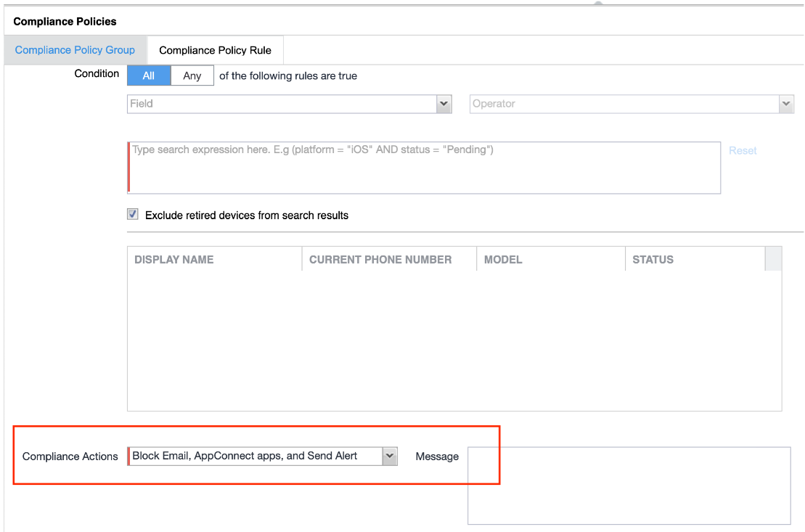Toggle Exclude retired devices checkbox
Screen dimensions: 805x532
(x=133, y=214)
